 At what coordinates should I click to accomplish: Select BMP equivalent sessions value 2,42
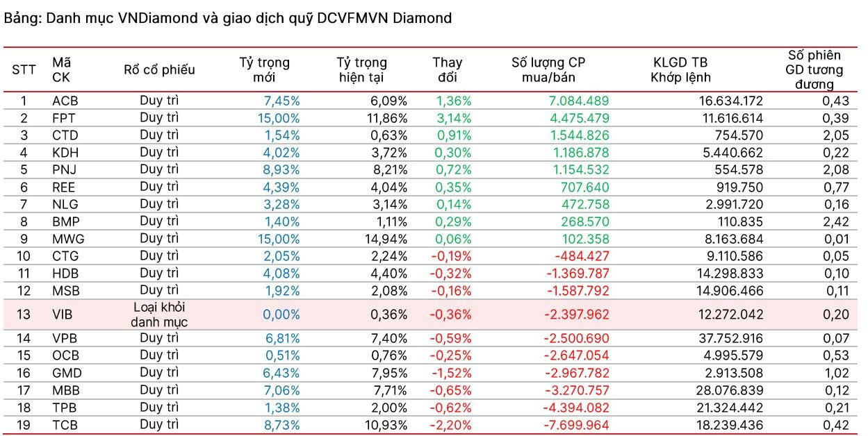pos(835,221)
